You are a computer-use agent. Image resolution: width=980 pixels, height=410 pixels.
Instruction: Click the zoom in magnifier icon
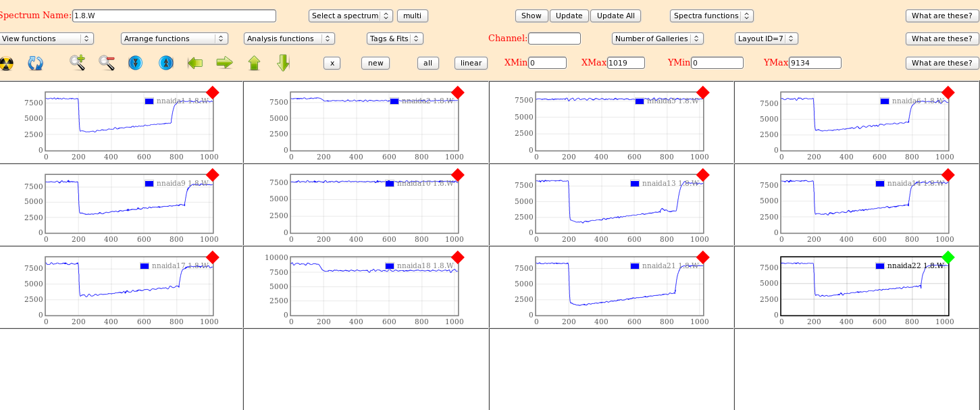pyautogui.click(x=77, y=63)
